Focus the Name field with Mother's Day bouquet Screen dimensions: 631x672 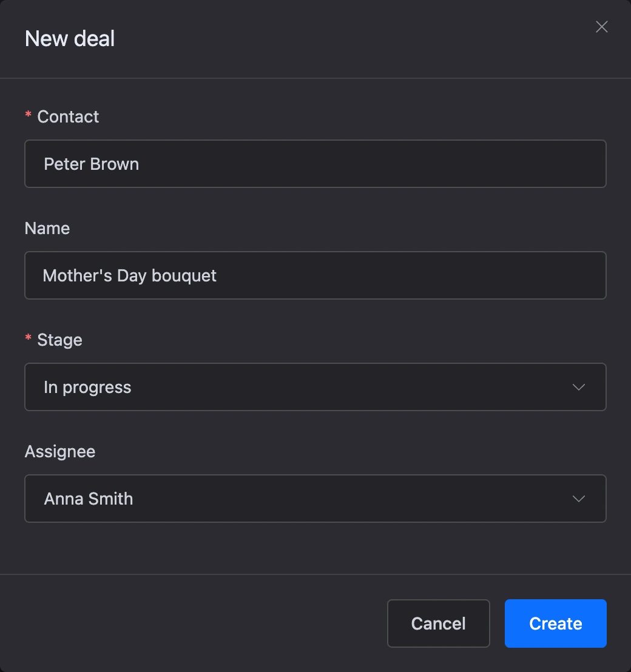coord(315,275)
